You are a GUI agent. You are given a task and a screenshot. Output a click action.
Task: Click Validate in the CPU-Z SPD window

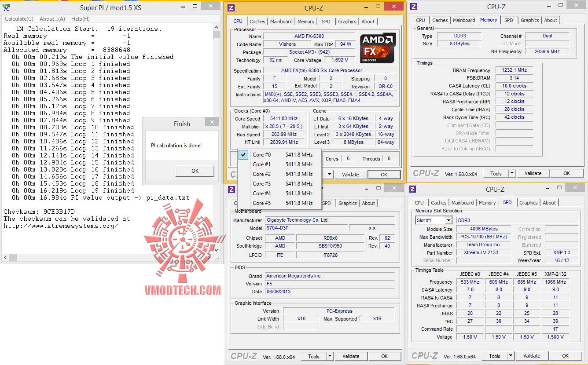532,356
